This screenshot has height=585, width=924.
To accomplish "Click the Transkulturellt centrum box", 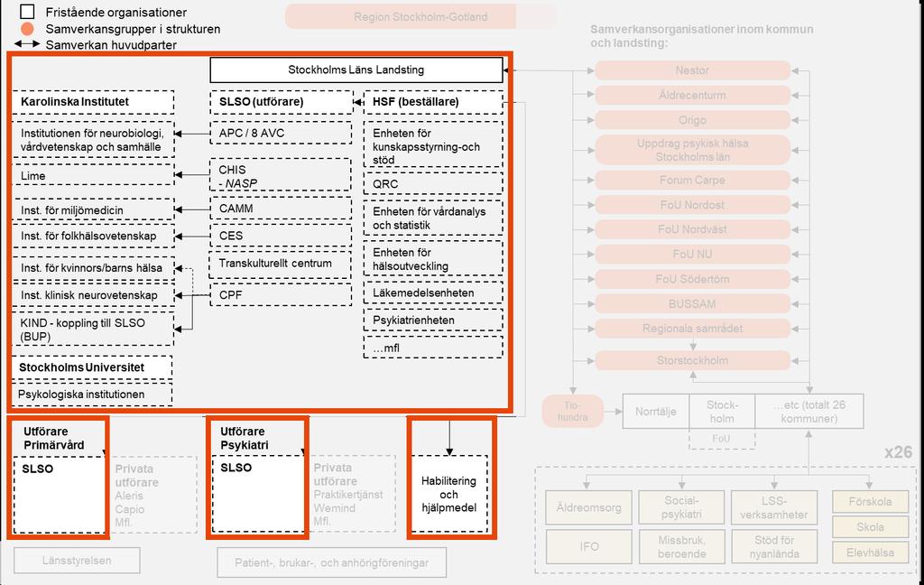I will point(280,264).
